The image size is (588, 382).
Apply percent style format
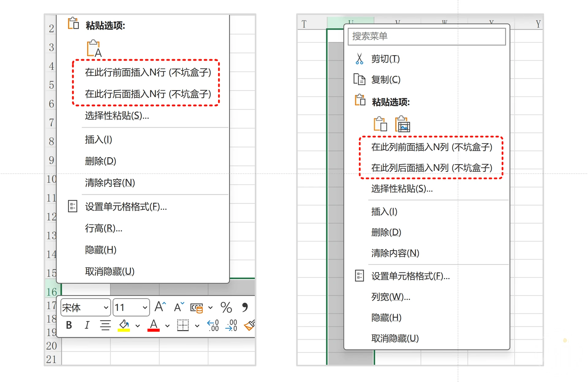(226, 307)
